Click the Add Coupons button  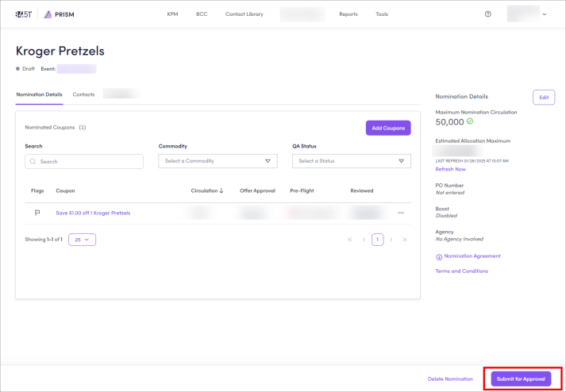click(x=388, y=128)
